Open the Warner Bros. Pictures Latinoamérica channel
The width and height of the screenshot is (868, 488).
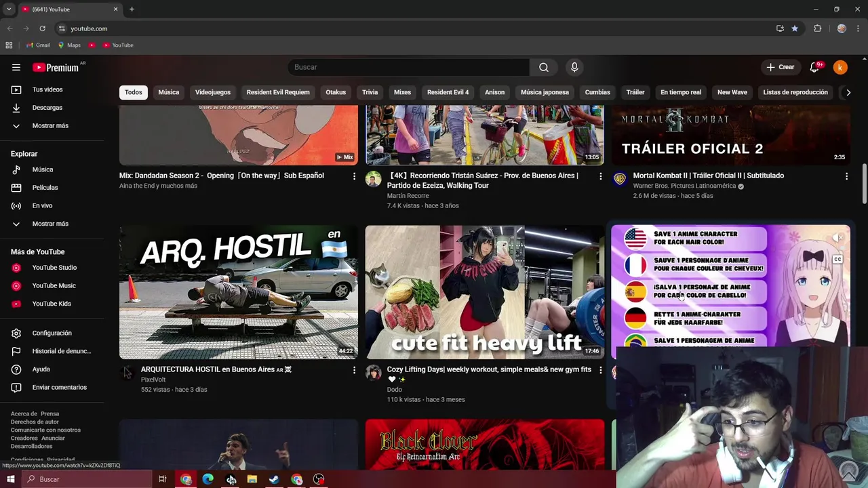click(684, 186)
